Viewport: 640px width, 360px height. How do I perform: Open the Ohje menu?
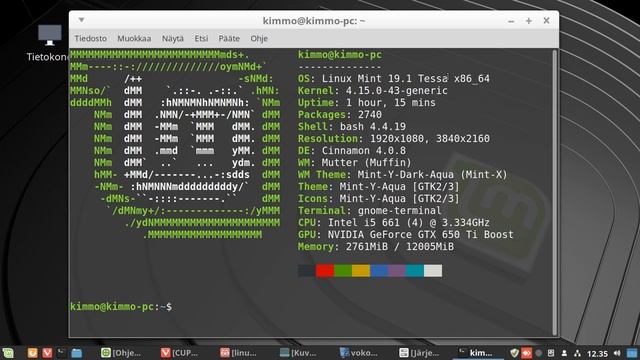(259, 38)
